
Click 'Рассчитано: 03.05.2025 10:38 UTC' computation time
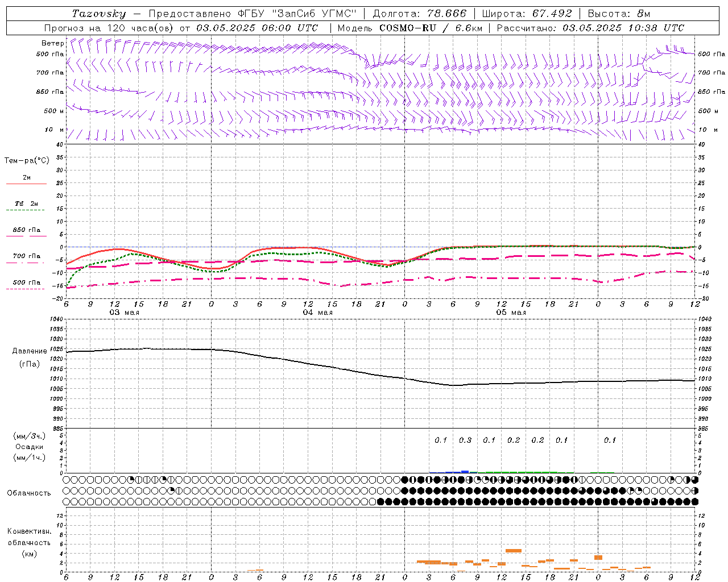(x=590, y=28)
